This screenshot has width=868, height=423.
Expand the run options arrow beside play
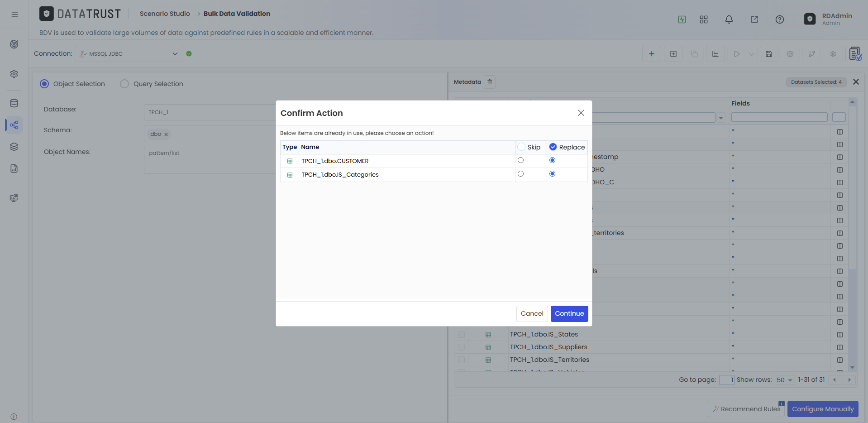pyautogui.click(x=752, y=54)
